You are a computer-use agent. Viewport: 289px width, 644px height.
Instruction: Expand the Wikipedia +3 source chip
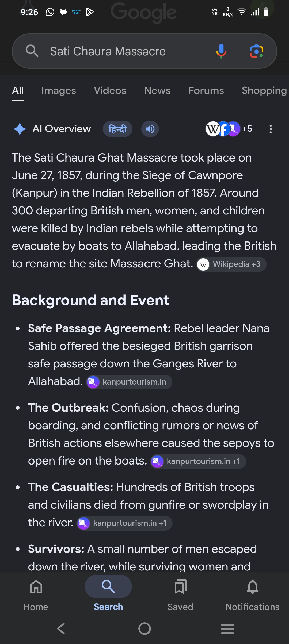231,264
